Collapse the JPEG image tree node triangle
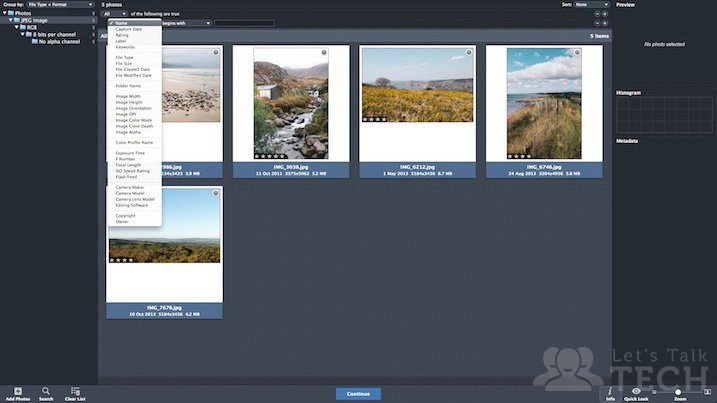Viewport: 717px width, 403px height. (11, 20)
